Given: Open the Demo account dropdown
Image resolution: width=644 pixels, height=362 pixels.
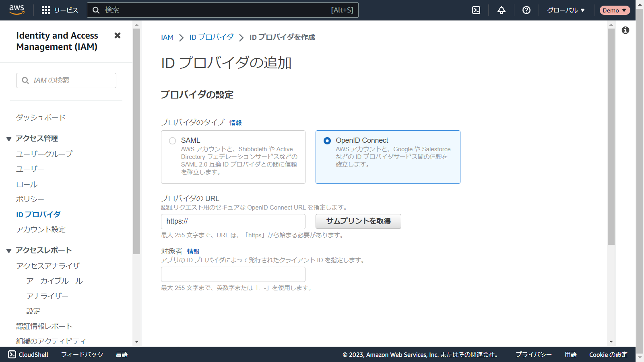Looking at the screenshot, I should click(614, 10).
